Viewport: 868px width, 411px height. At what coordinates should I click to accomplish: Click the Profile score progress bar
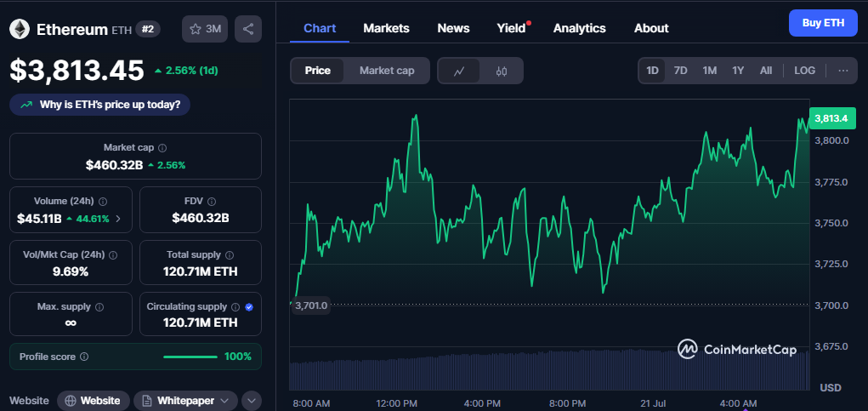[x=190, y=357]
